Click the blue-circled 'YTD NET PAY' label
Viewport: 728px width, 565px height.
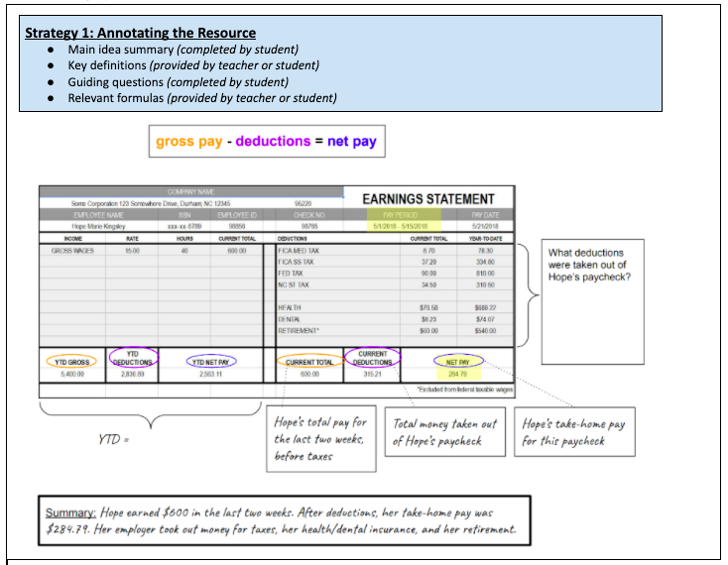coord(209,363)
